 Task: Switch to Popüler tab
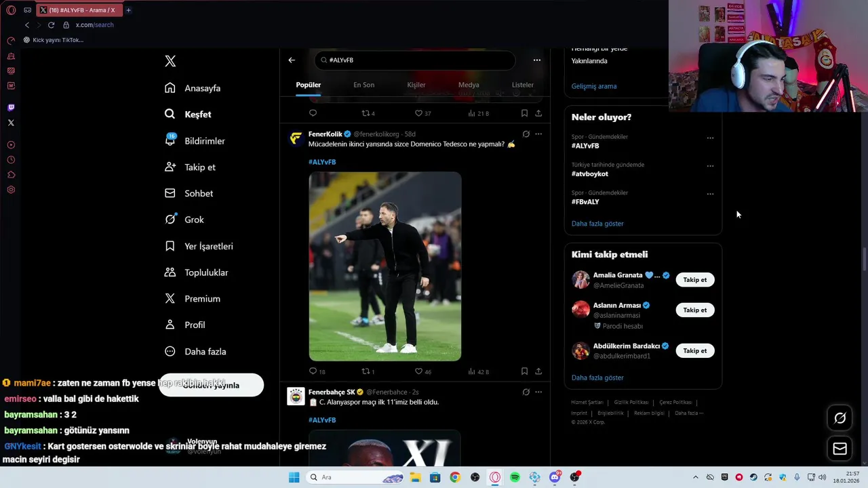click(x=309, y=85)
